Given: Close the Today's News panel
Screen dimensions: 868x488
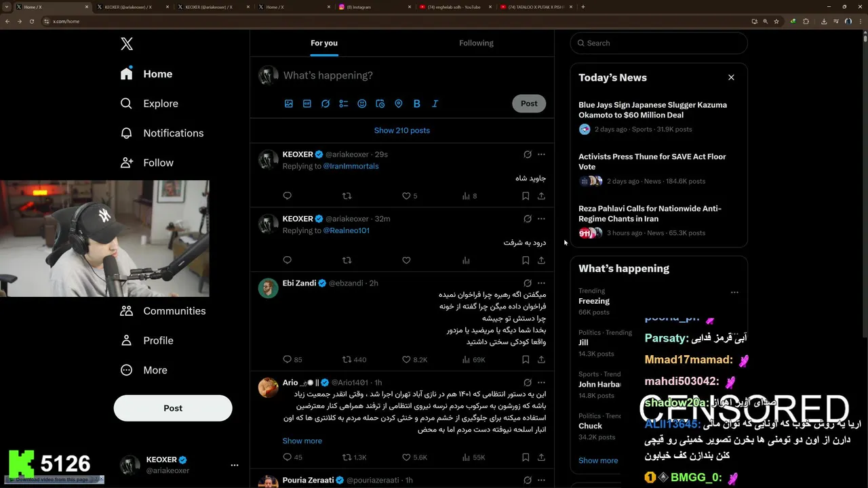Looking at the screenshot, I should point(731,77).
